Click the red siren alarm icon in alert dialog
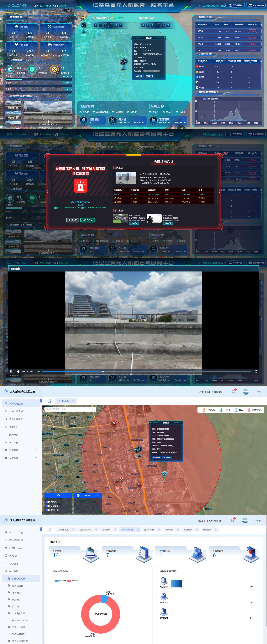The width and height of the screenshot is (267, 644). 80,186
